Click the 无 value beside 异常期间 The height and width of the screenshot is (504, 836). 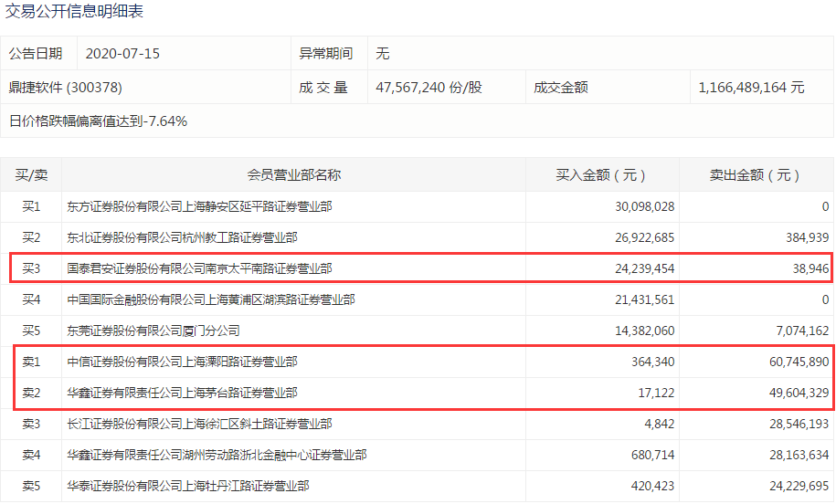click(382, 54)
